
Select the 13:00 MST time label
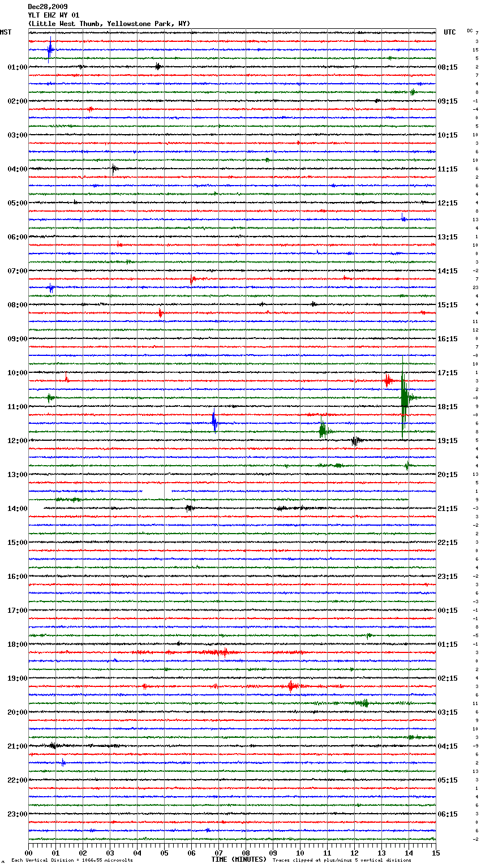tap(18, 475)
